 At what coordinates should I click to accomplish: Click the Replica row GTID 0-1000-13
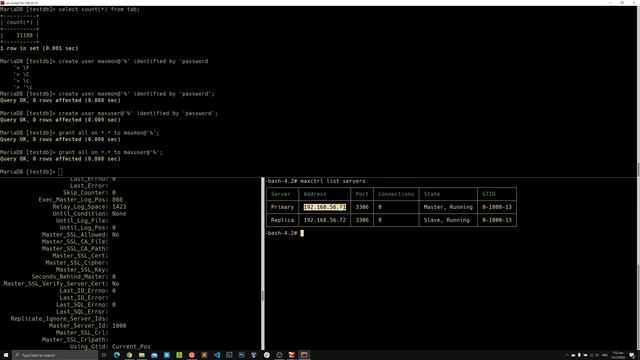pyautogui.click(x=497, y=220)
